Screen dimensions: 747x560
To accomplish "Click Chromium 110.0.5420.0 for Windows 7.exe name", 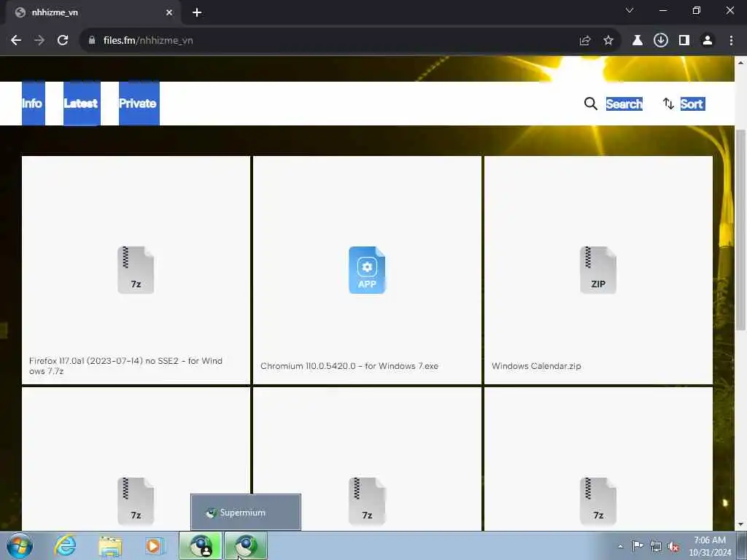I will (349, 366).
